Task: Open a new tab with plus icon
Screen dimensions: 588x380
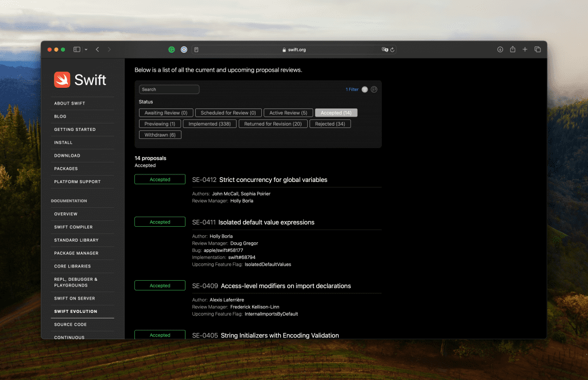Action: tap(525, 50)
